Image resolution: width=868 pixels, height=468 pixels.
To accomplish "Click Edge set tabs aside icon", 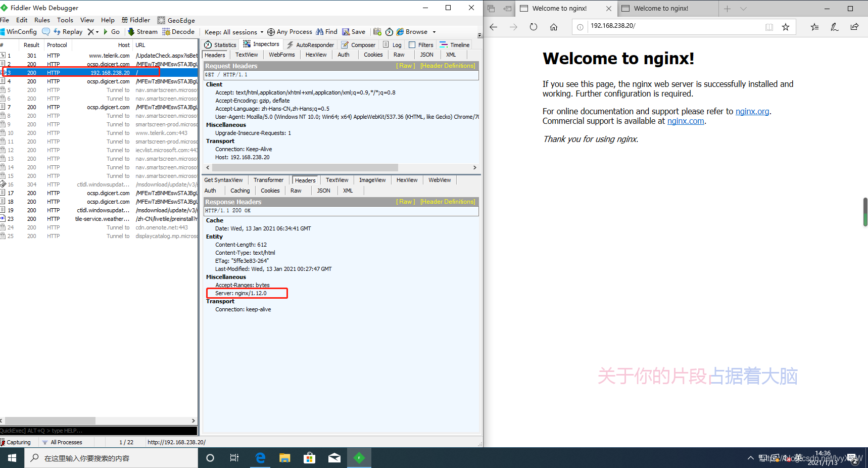I will pyautogui.click(x=508, y=9).
